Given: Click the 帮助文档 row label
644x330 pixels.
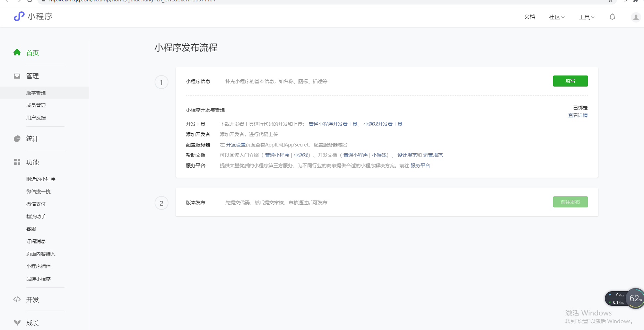Looking at the screenshot, I should 195,155.
